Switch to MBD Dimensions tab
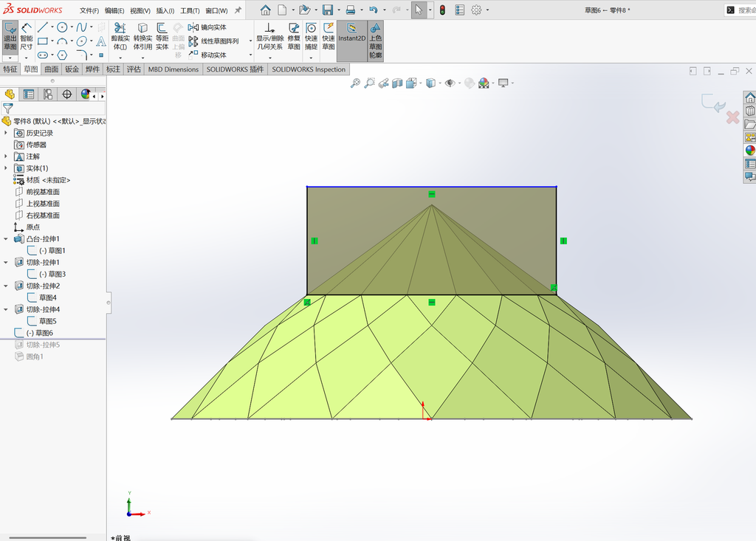756x541 pixels. coord(173,69)
